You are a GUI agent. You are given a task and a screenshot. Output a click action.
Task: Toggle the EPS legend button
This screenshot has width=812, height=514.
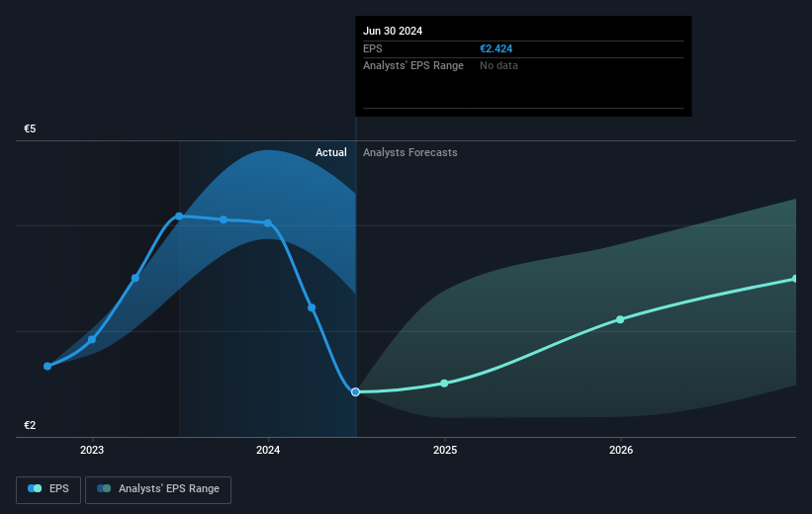[x=48, y=489]
